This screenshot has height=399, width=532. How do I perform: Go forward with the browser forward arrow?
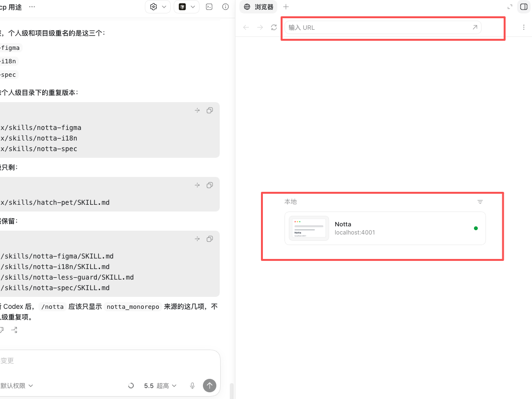[x=260, y=27]
